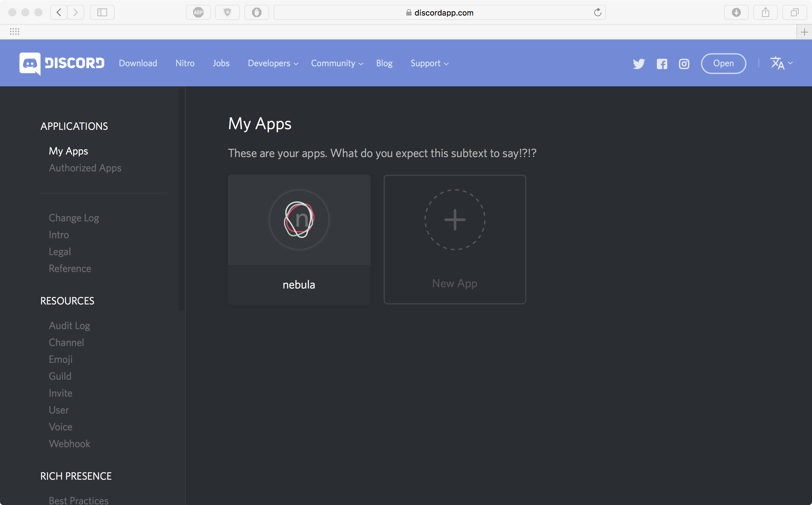Toggle the Safari sidebar icon

click(x=102, y=13)
